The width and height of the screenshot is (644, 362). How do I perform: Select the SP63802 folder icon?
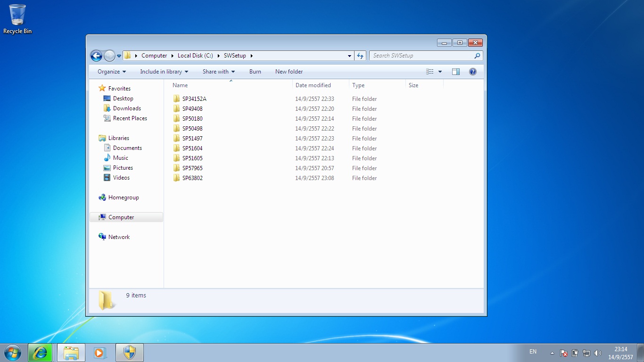176,178
